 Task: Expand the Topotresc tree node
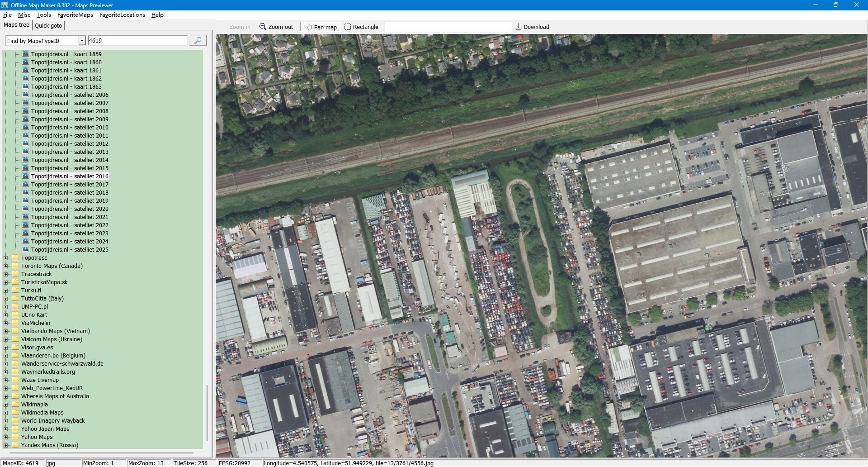point(6,258)
